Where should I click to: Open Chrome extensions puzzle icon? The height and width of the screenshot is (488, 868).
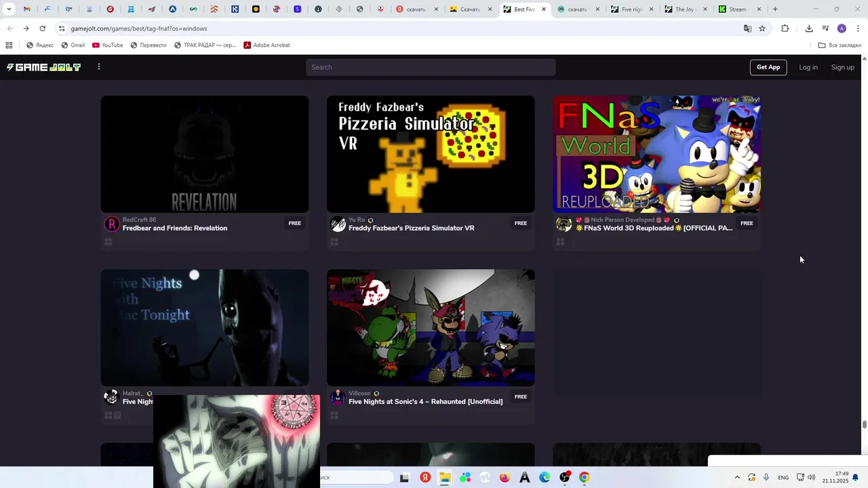tap(785, 28)
